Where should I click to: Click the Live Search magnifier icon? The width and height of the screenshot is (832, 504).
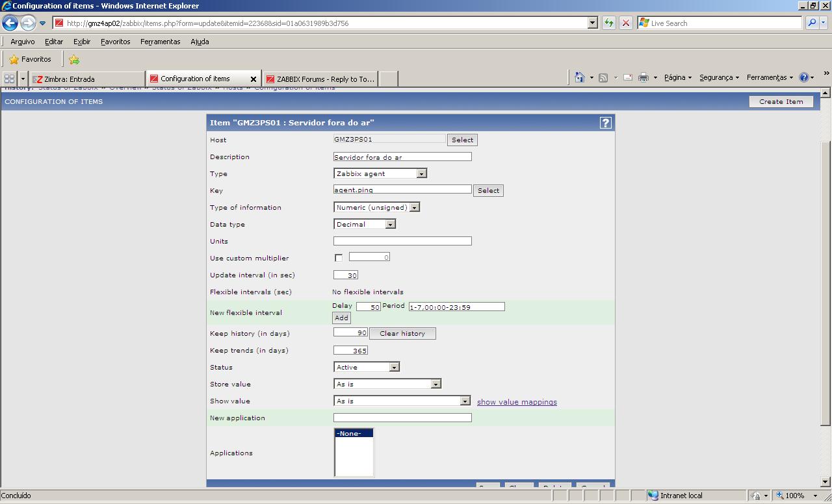[812, 23]
